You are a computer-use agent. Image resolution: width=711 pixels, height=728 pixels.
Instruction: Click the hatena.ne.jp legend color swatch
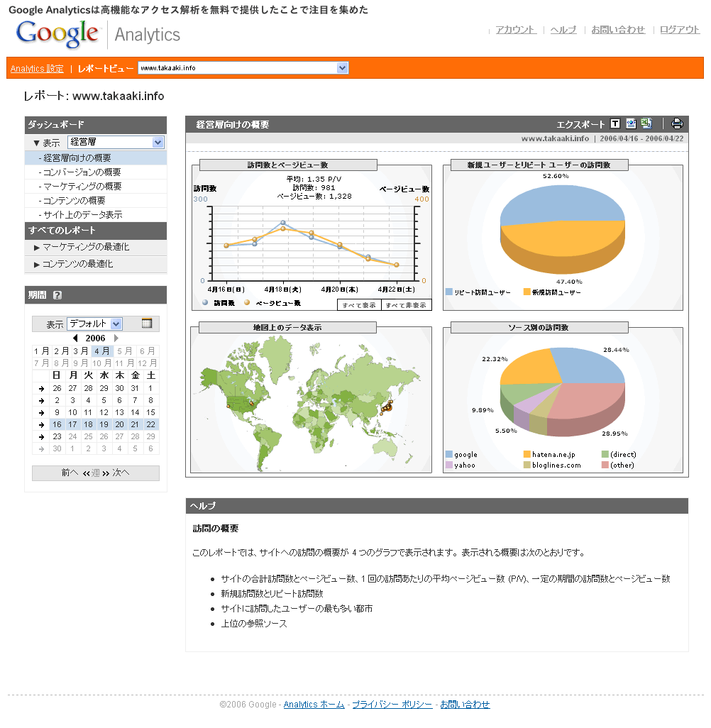pyautogui.click(x=527, y=454)
